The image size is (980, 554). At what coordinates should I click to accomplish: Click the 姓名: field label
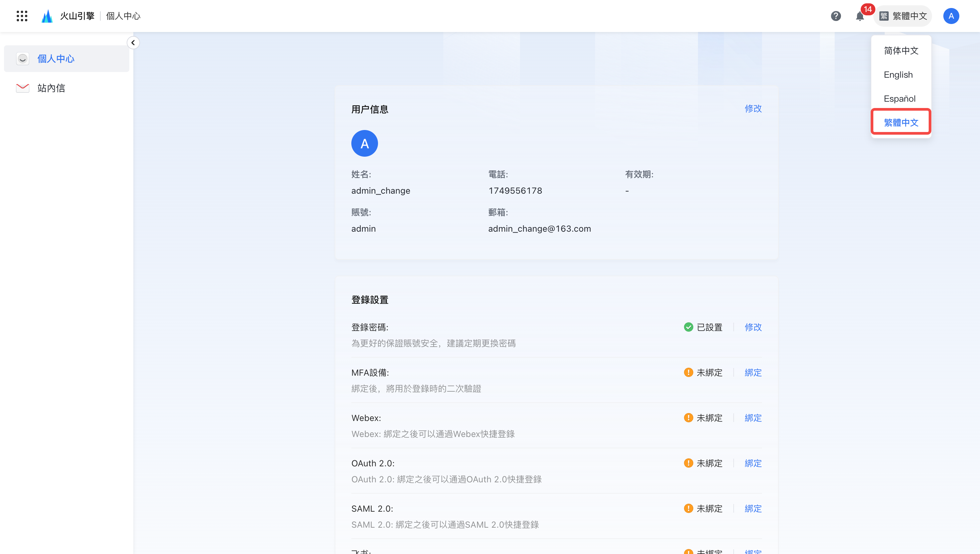(x=361, y=174)
